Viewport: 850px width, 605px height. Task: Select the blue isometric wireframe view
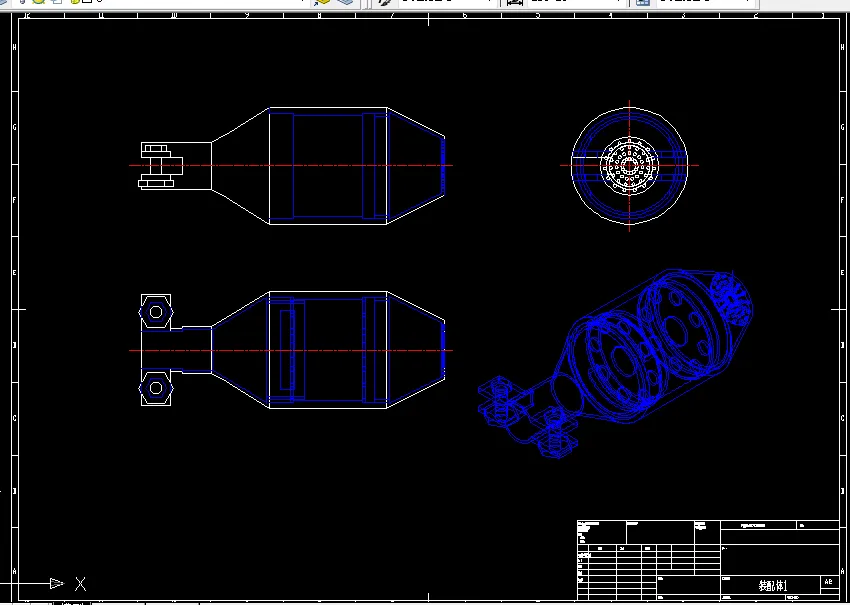tap(615, 363)
